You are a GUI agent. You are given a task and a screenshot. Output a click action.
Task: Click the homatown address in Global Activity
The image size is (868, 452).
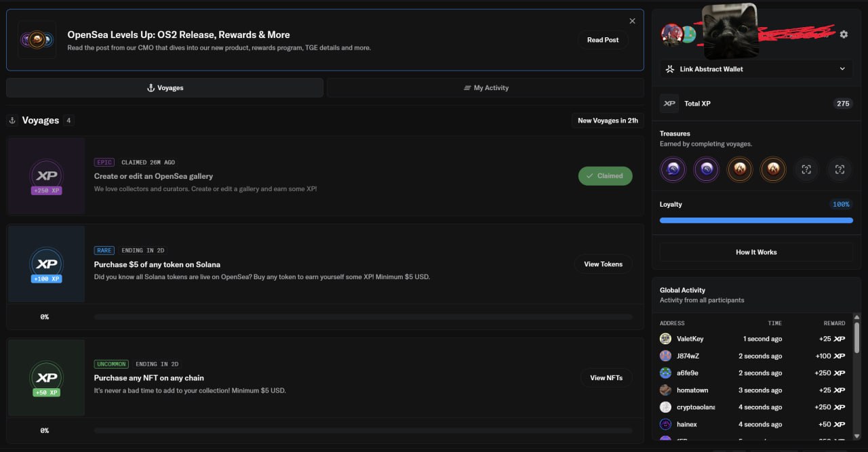pyautogui.click(x=692, y=390)
